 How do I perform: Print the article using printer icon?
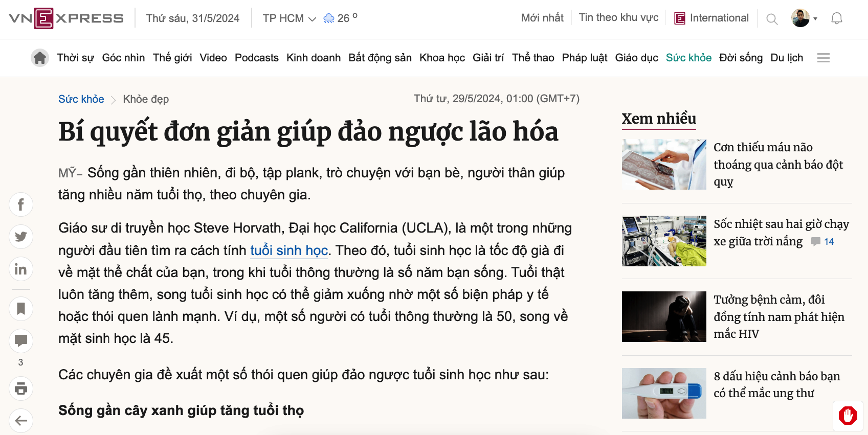pyautogui.click(x=21, y=388)
